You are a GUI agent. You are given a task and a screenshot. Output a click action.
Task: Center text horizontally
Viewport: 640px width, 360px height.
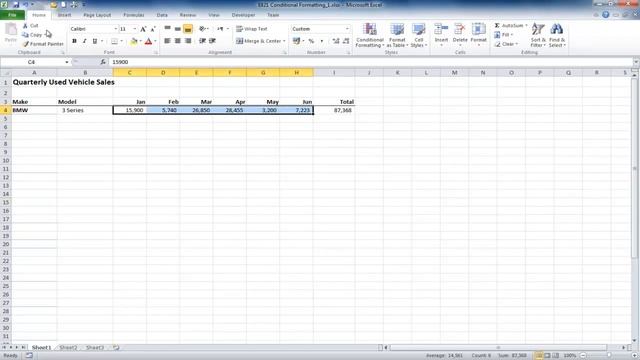point(178,41)
